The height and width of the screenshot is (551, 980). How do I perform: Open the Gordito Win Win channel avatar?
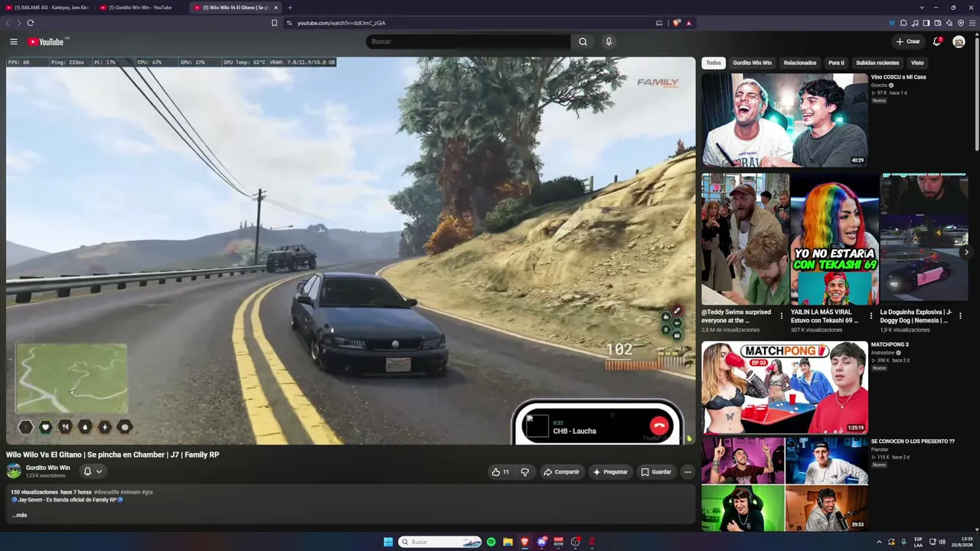pos(14,471)
